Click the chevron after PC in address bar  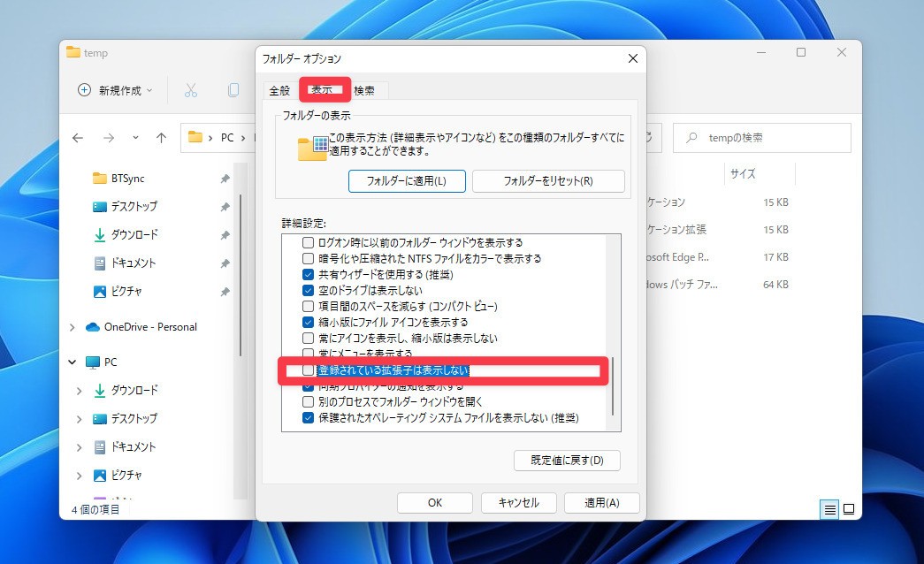pos(243,138)
